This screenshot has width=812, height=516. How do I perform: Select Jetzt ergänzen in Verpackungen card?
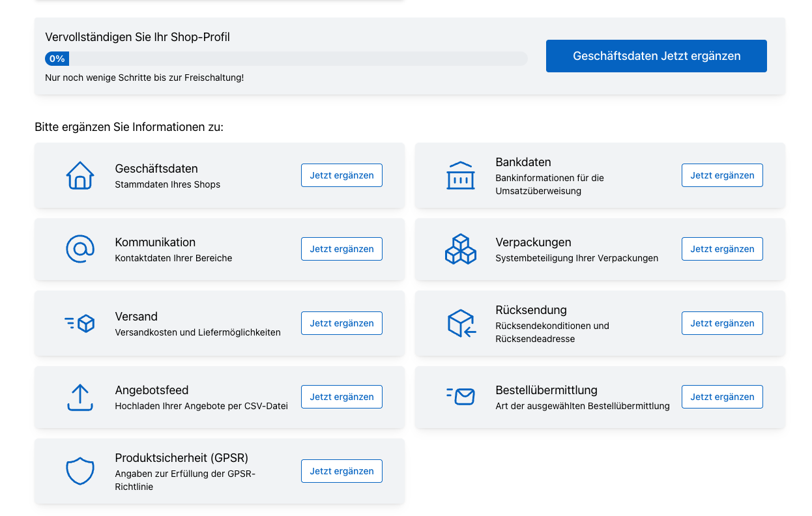click(722, 249)
